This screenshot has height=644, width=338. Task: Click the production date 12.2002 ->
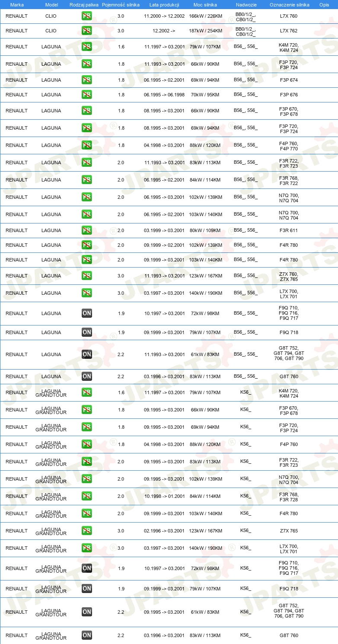point(164,31)
